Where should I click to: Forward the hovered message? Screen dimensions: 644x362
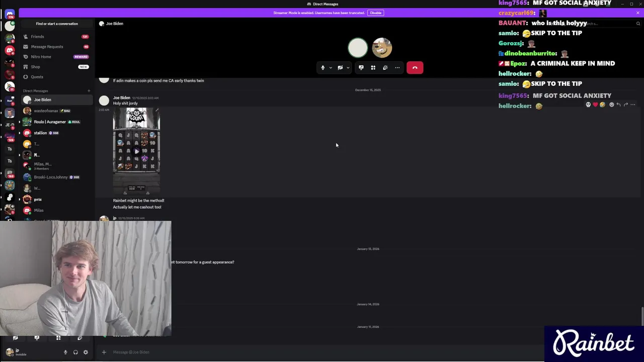point(625,105)
